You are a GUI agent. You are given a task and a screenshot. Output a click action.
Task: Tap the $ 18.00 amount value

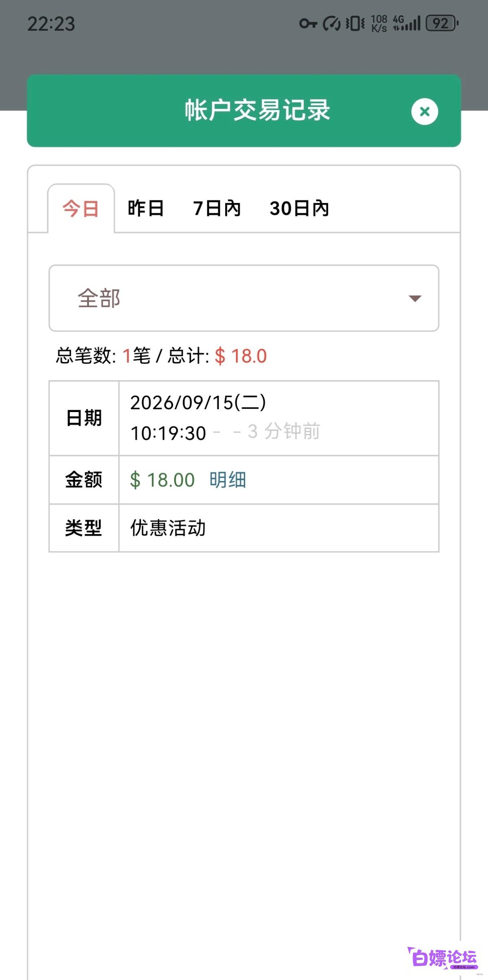coord(162,480)
